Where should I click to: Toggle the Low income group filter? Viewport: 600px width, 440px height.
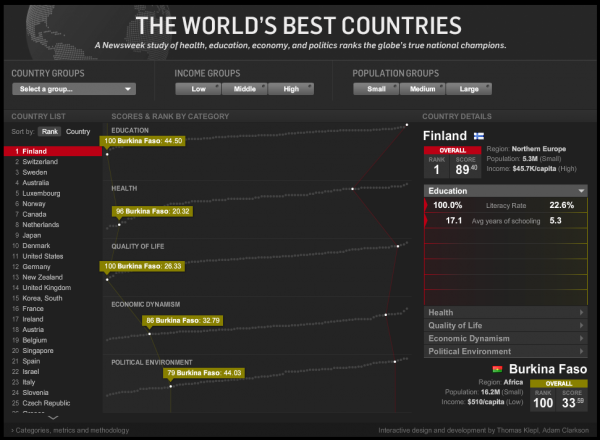coord(198,89)
